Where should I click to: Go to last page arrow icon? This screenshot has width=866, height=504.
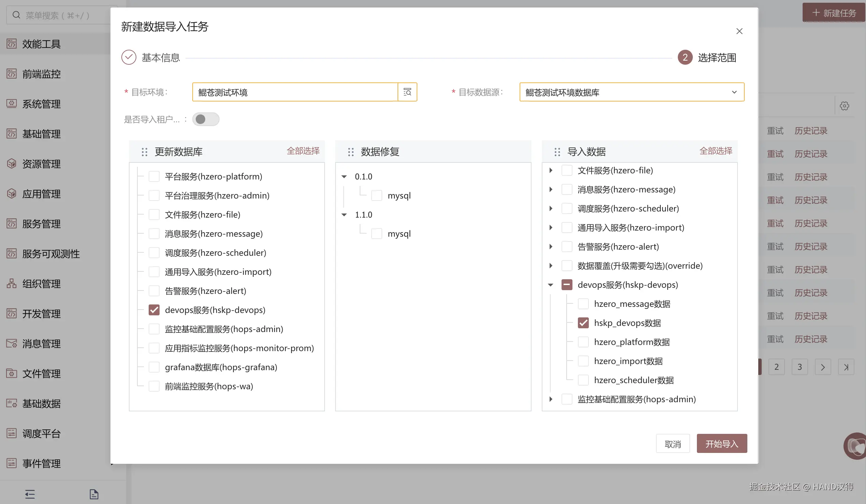(846, 367)
